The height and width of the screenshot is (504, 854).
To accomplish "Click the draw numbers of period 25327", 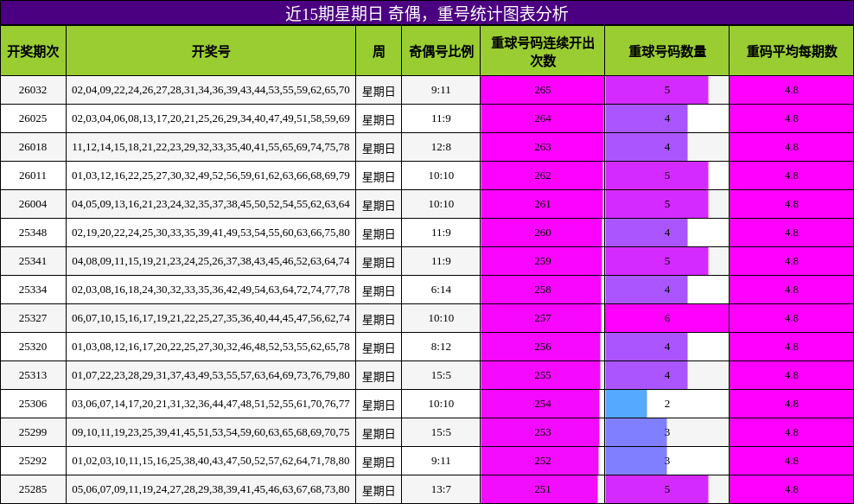I will click(x=207, y=318).
